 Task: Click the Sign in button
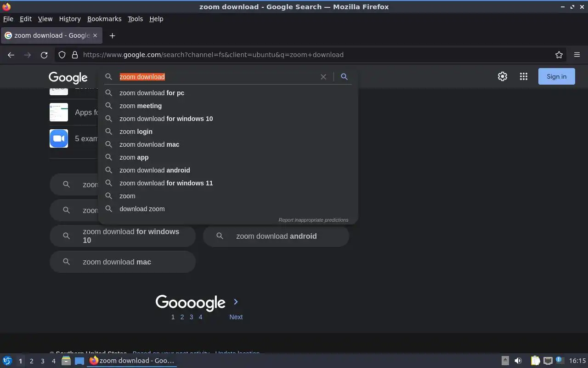pyautogui.click(x=556, y=77)
